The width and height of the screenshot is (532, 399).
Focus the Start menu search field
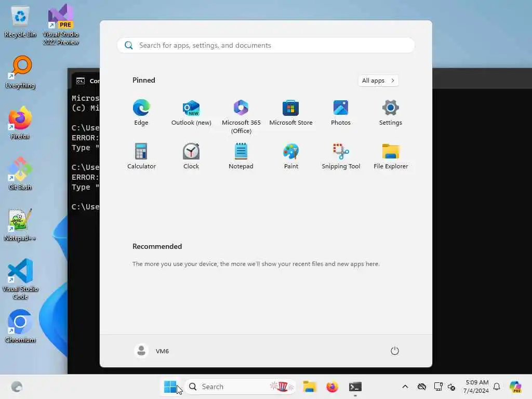pos(265,45)
